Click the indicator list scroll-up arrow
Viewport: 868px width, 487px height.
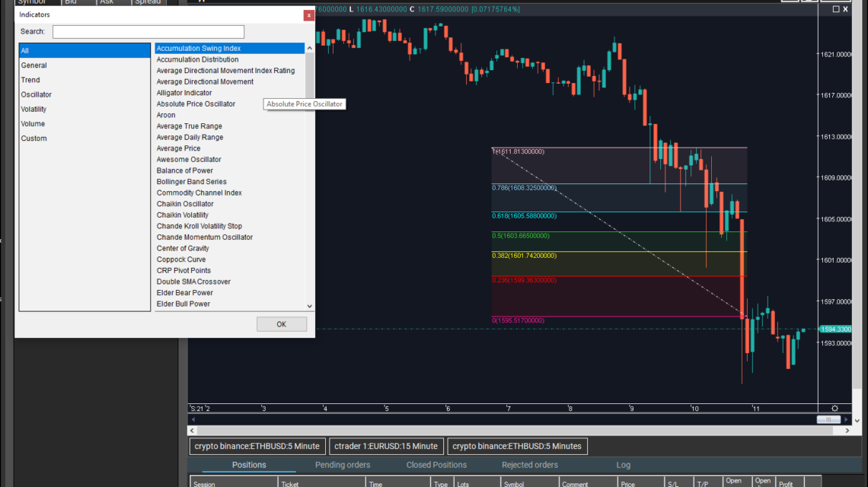[310, 48]
